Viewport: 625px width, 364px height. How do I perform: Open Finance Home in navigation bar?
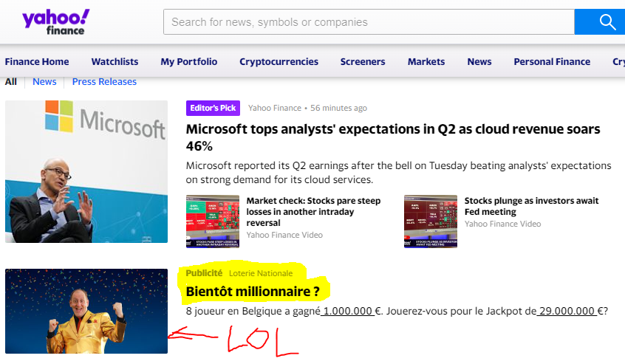[x=37, y=62]
